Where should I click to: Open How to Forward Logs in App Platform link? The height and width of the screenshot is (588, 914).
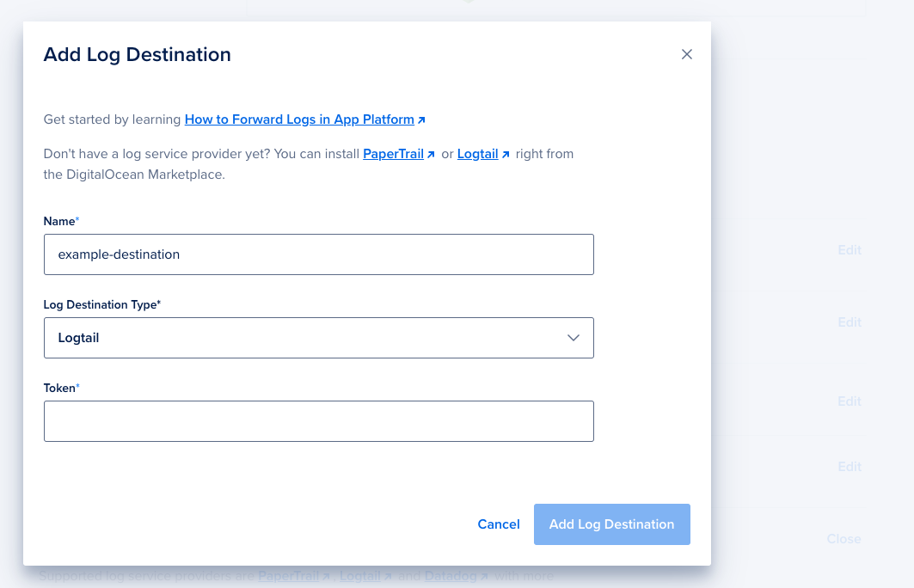pyautogui.click(x=299, y=119)
